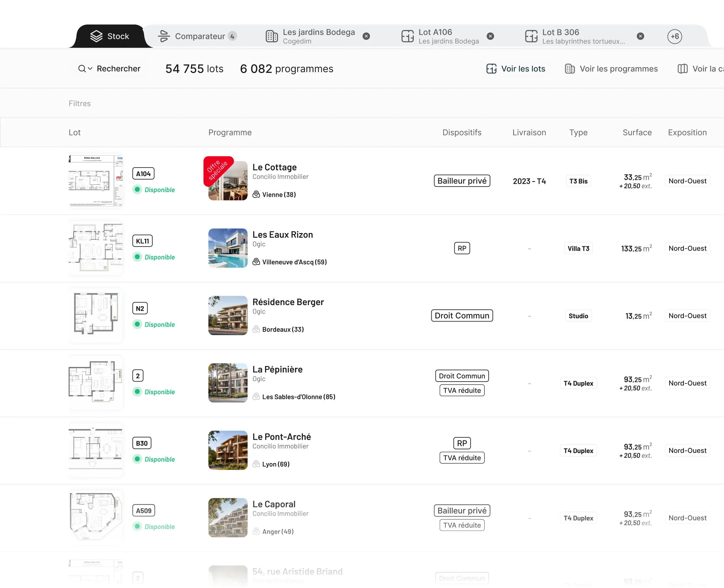Click Voir les programmes button

611,69
